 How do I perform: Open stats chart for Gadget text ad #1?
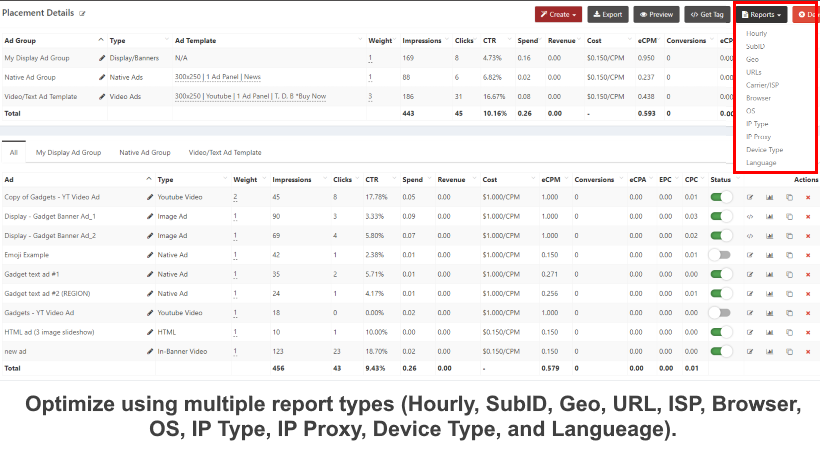coord(769,275)
